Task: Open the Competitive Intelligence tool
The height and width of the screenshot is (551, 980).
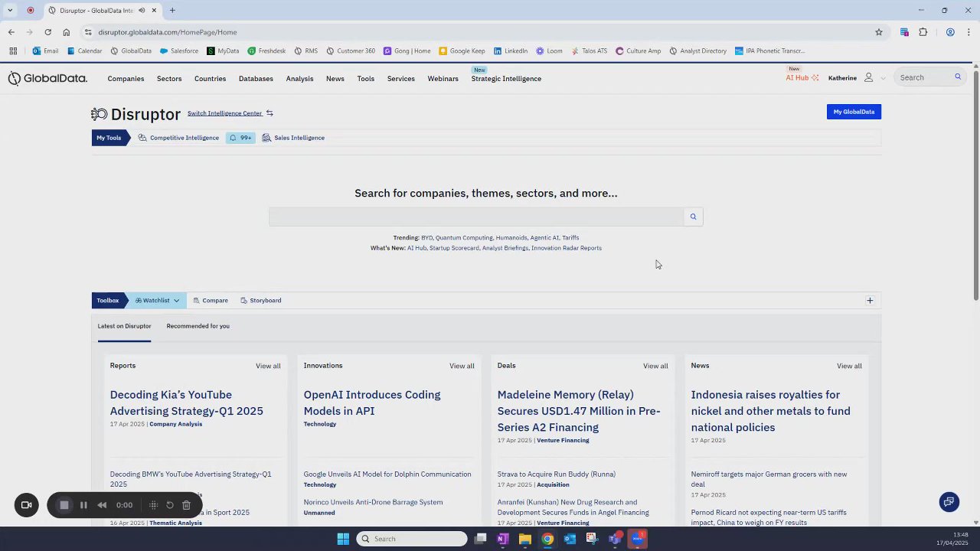Action: [178, 138]
